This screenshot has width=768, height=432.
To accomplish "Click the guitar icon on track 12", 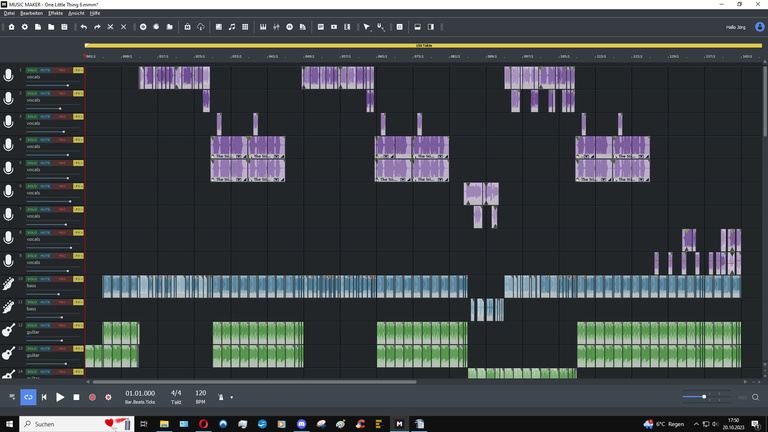I will (x=9, y=330).
